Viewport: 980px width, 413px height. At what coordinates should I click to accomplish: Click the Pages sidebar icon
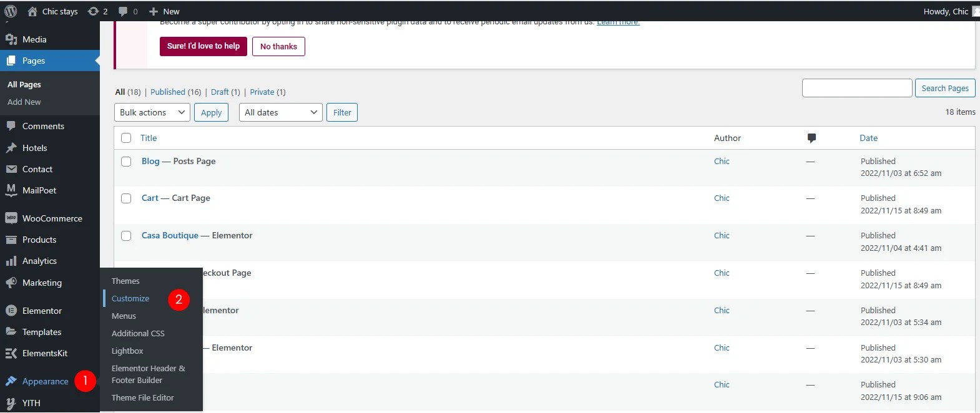(x=11, y=61)
